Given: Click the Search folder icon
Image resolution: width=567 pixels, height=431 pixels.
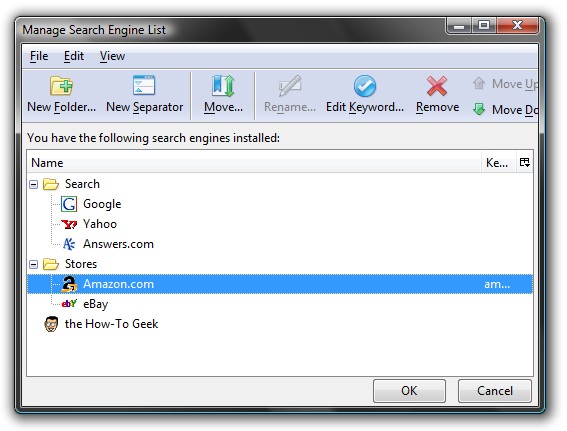Looking at the screenshot, I should [51, 184].
